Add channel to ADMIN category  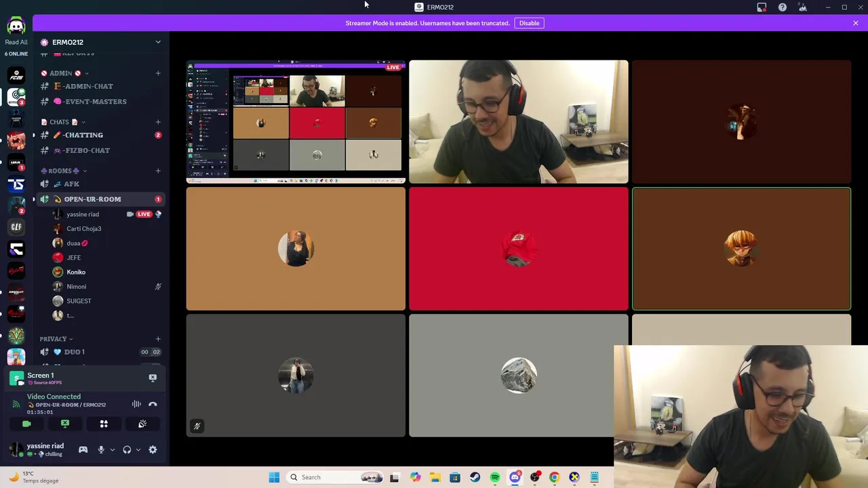(x=158, y=73)
